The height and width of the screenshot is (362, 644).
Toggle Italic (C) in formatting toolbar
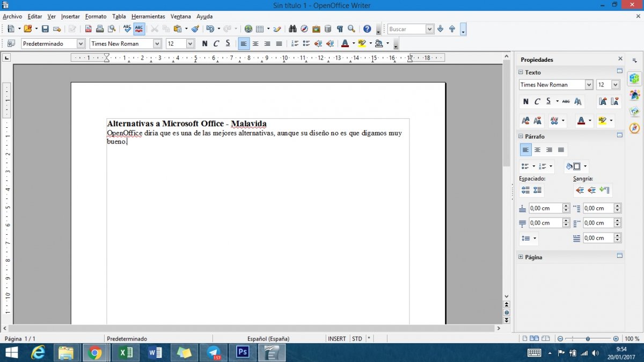(x=216, y=44)
